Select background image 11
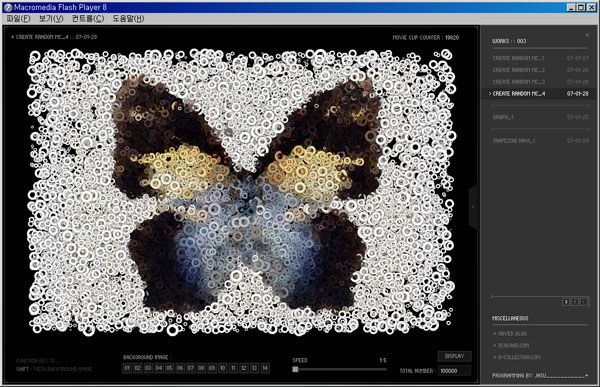600x387 pixels. (233, 368)
